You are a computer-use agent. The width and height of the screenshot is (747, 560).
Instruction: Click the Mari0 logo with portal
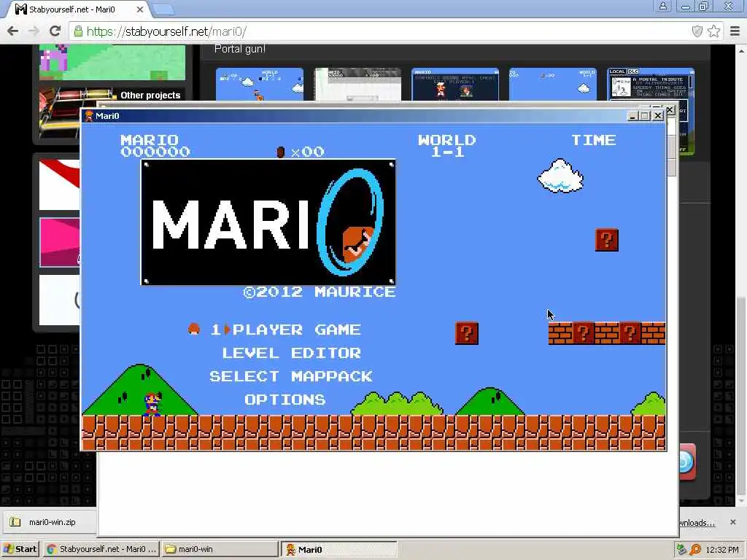[x=268, y=222]
